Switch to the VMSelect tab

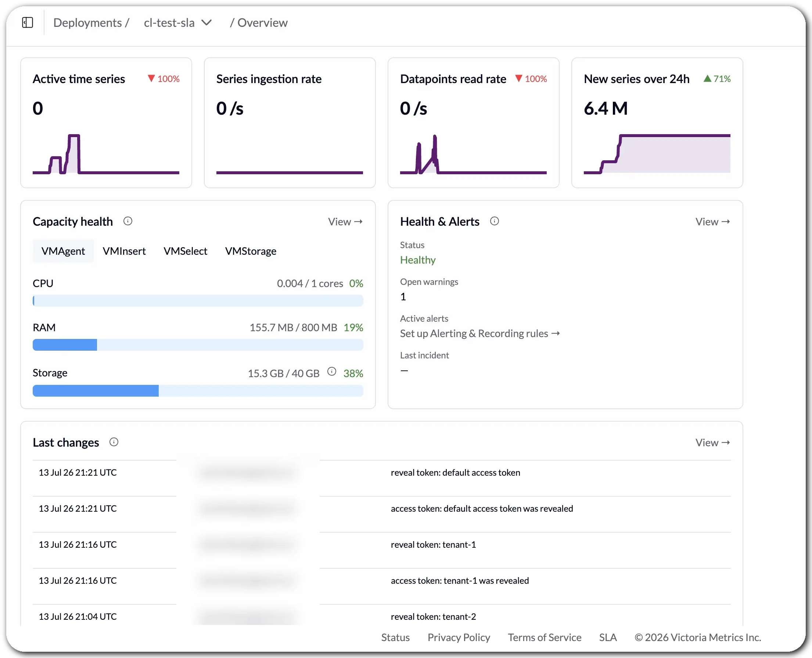click(185, 251)
